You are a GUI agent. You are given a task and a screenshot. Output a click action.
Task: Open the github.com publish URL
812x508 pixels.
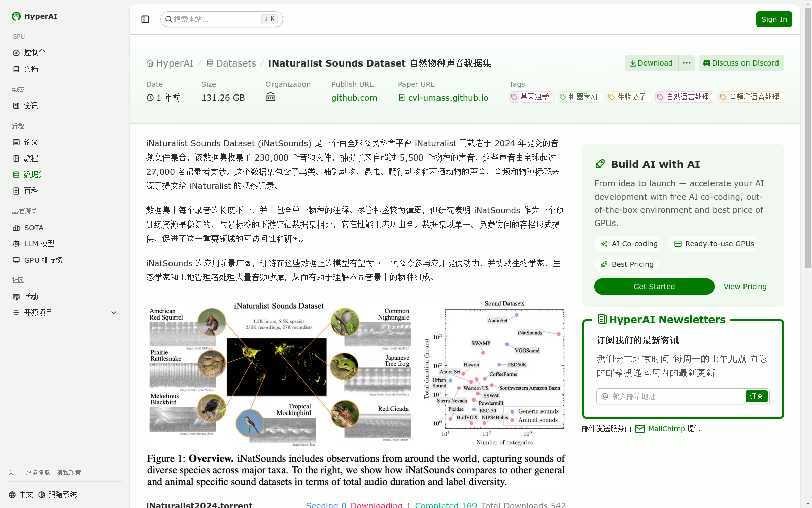[354, 98]
